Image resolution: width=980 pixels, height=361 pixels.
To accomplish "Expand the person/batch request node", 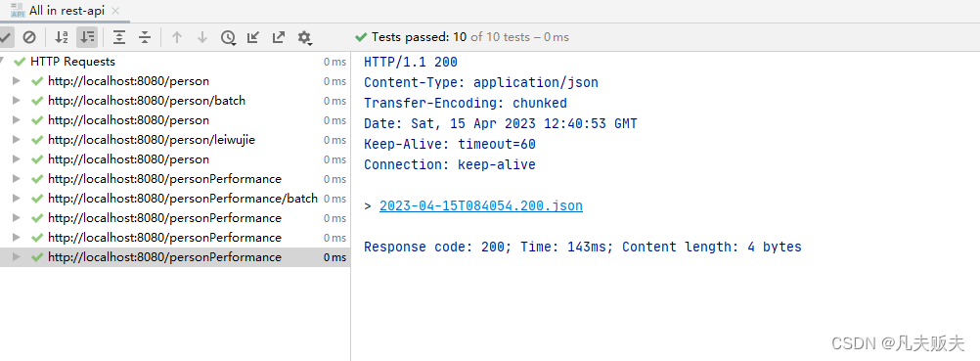I will 17,100.
